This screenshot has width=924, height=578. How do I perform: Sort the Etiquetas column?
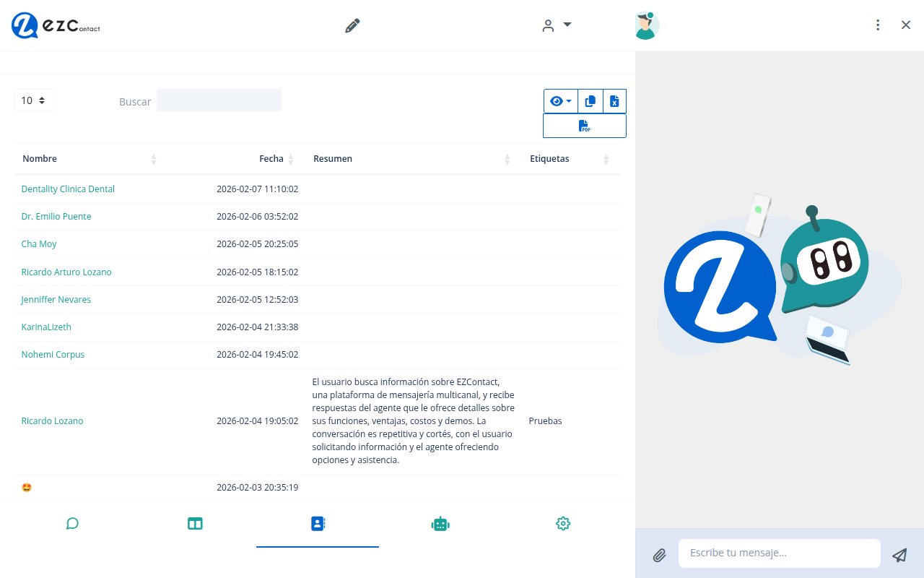point(606,159)
